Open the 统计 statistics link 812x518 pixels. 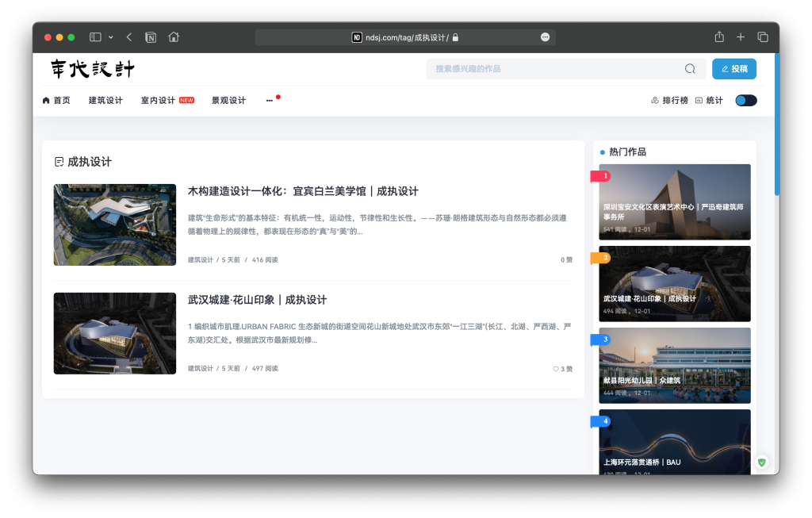pyautogui.click(x=709, y=101)
